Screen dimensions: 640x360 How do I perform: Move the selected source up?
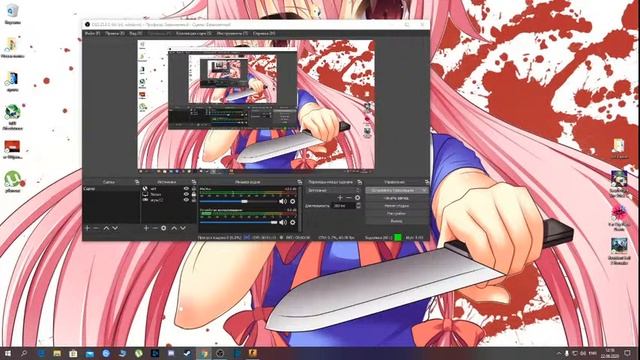click(174, 228)
